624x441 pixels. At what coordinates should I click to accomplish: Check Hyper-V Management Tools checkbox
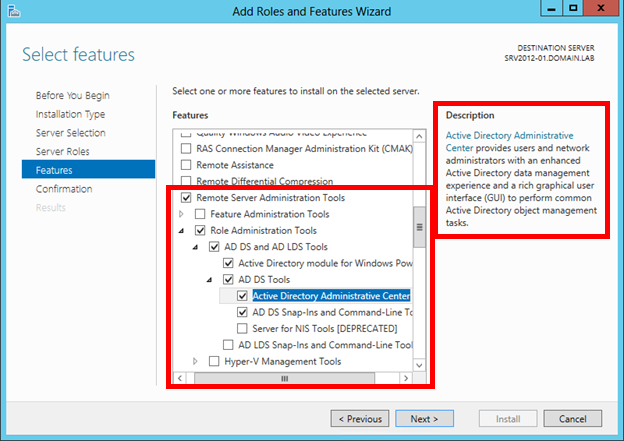[214, 361]
